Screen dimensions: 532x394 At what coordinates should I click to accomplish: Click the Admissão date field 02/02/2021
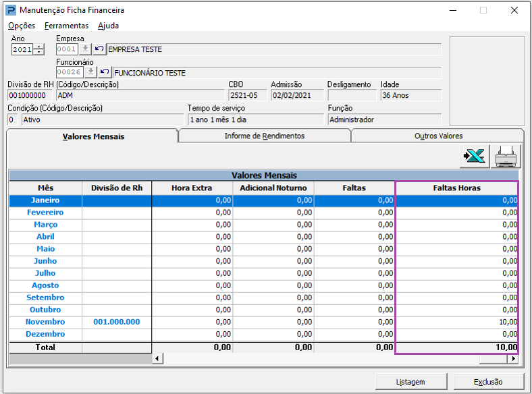point(297,95)
